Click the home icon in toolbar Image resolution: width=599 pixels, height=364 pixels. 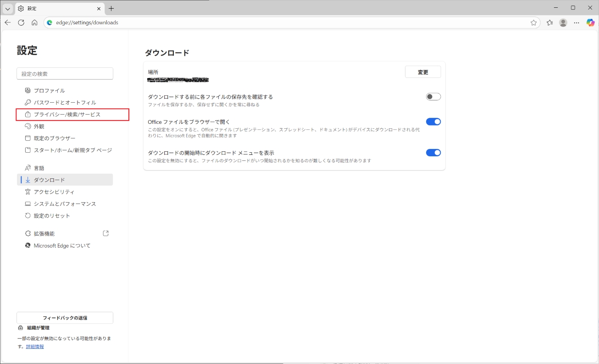[34, 22]
